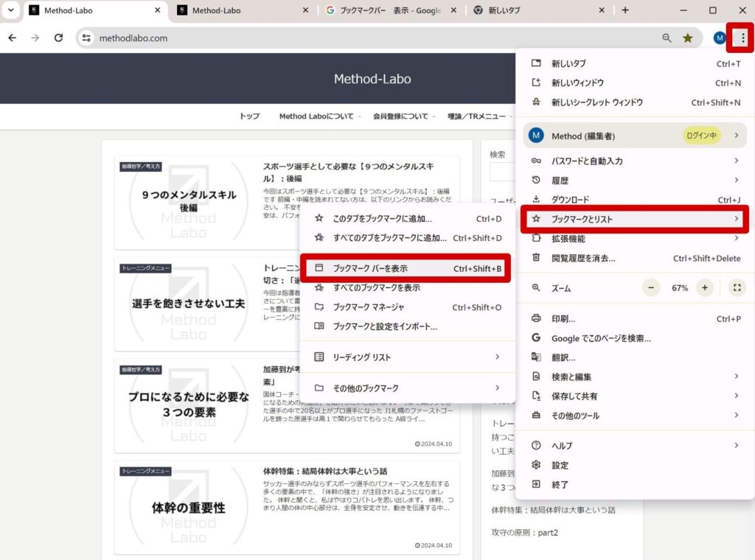Click the ログイン中 badge in profile row
Viewport: 755px width, 560px height.
click(x=701, y=136)
